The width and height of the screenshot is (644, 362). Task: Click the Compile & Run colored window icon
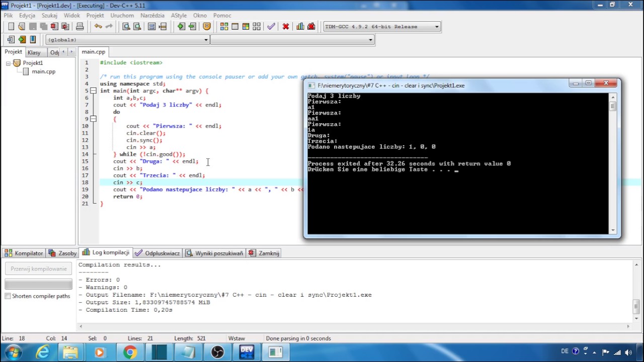click(246, 27)
